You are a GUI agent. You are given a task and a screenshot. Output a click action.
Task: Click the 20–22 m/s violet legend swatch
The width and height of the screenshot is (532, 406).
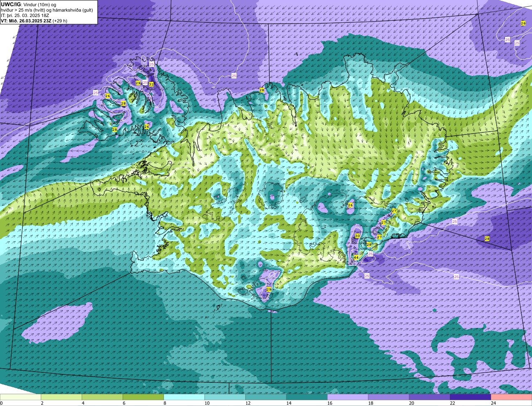click(430, 397)
